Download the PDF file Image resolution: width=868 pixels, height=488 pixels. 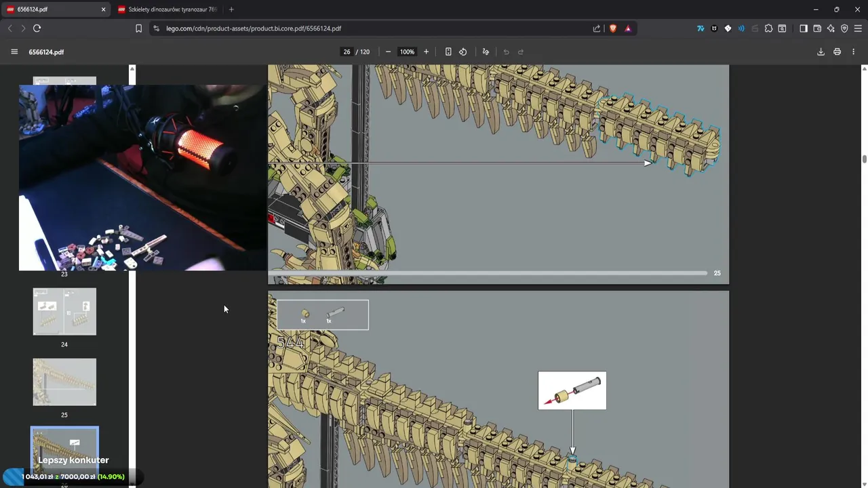click(821, 52)
